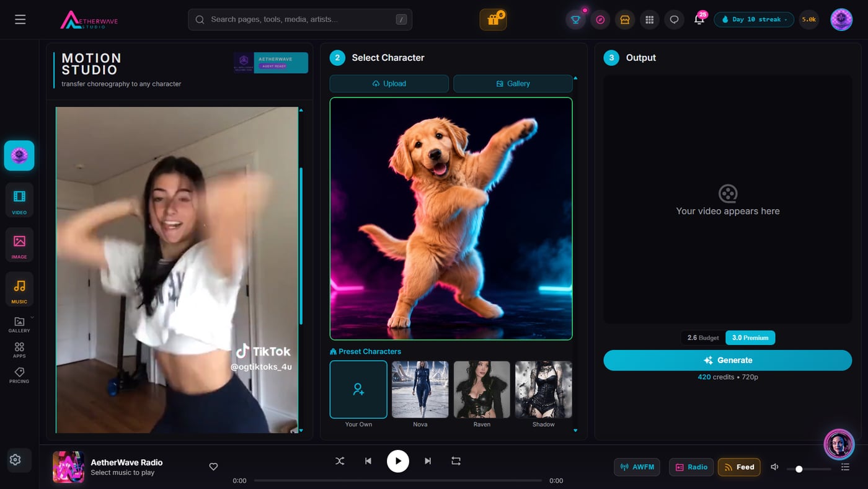Click the 5.0k credits badge

coord(808,20)
